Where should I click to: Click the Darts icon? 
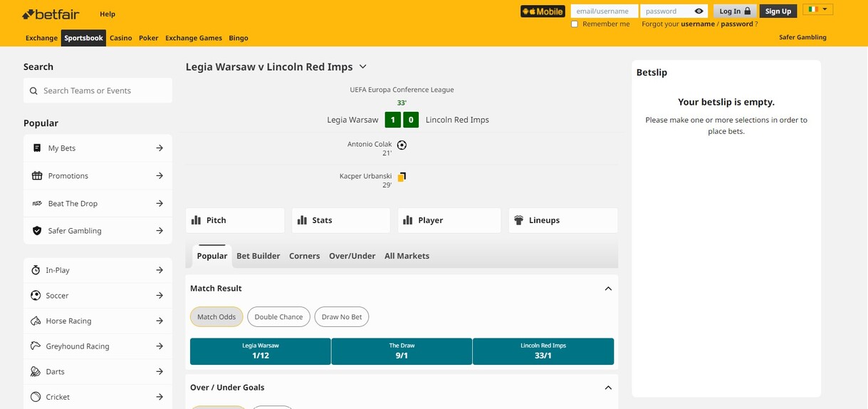[x=36, y=371]
